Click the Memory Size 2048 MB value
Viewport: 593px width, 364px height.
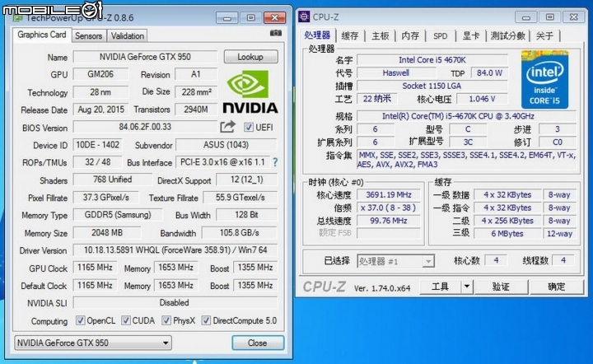107,232
